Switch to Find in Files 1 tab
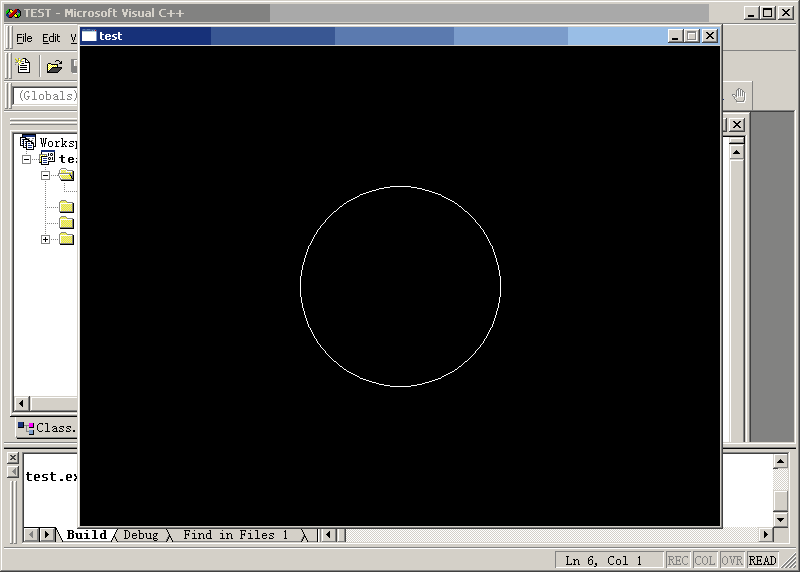Viewport: 800px width, 572px height. (x=235, y=535)
